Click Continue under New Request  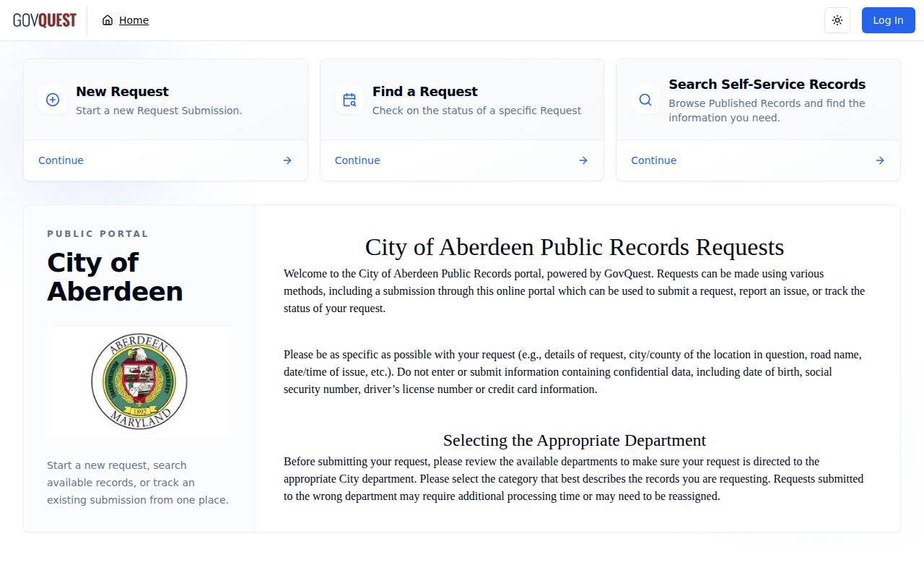(61, 160)
